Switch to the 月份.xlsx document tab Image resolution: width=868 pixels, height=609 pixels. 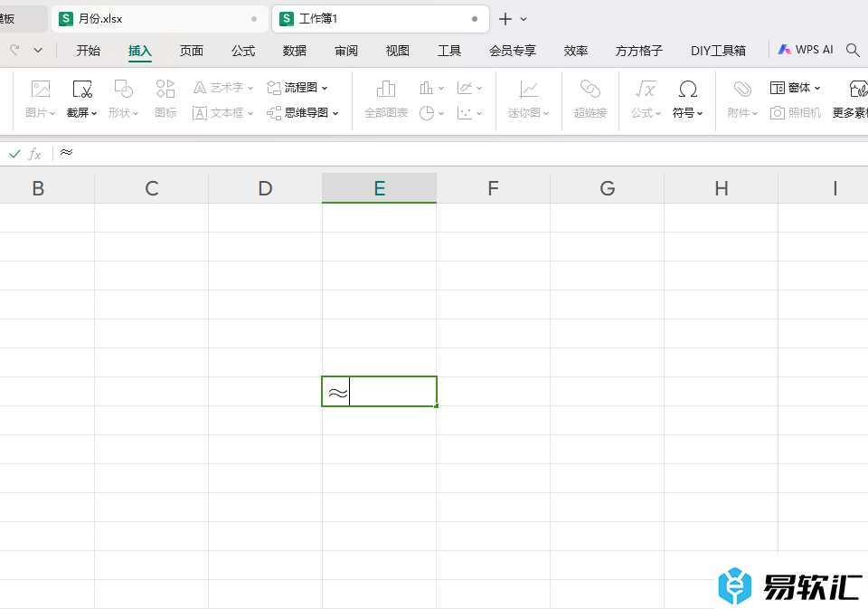point(159,19)
